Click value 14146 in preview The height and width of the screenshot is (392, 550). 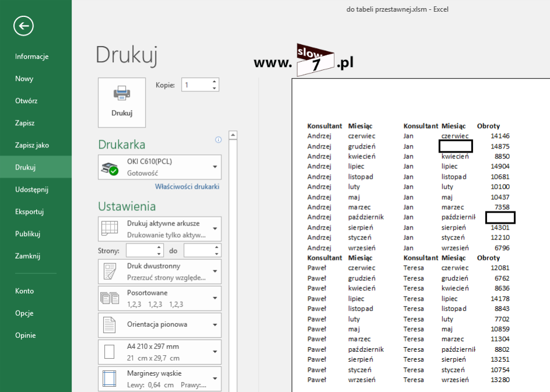click(x=500, y=136)
